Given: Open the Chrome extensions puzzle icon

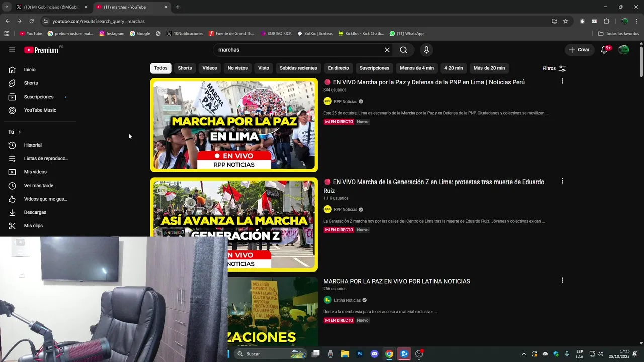Looking at the screenshot, I should click(x=606, y=21).
